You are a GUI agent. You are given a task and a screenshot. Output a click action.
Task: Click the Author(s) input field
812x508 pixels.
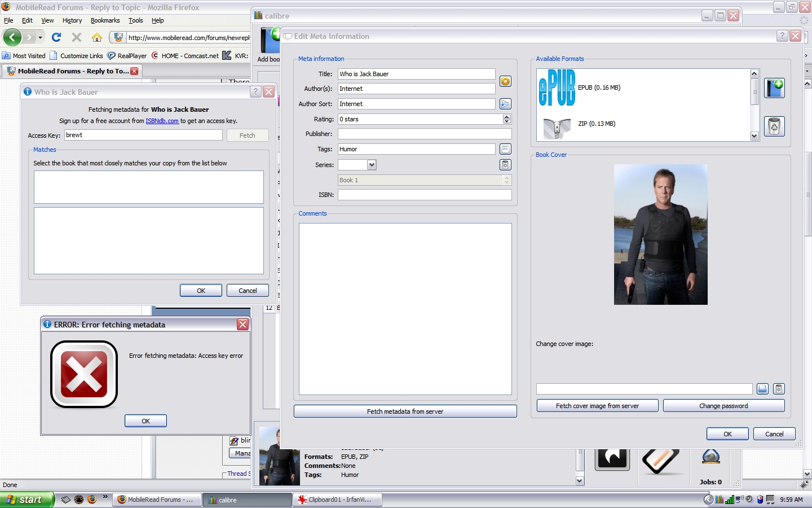coord(417,89)
